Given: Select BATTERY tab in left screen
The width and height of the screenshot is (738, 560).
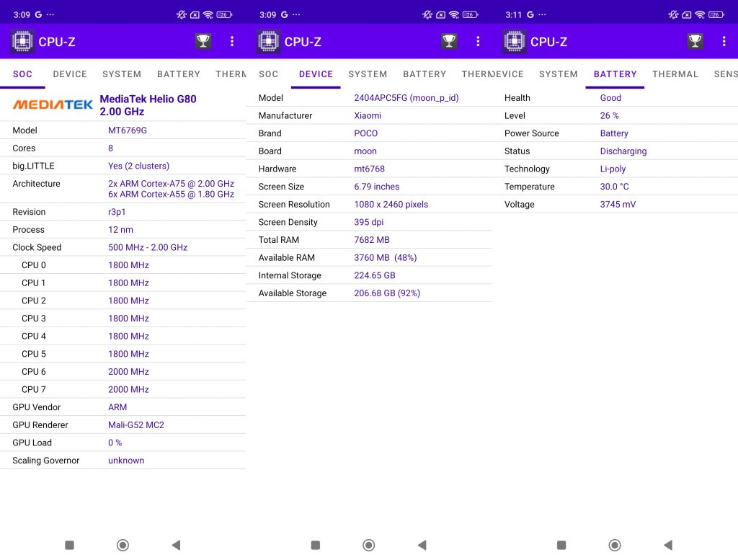Looking at the screenshot, I should tap(179, 74).
